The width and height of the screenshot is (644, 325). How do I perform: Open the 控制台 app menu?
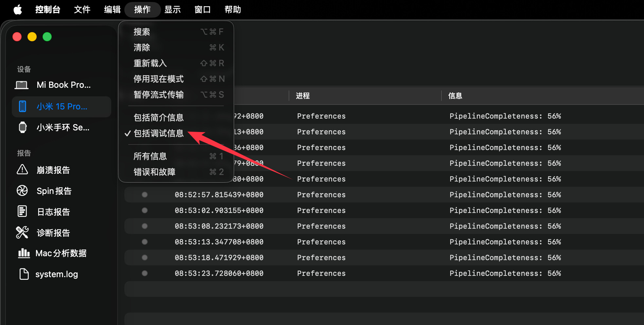[48, 10]
